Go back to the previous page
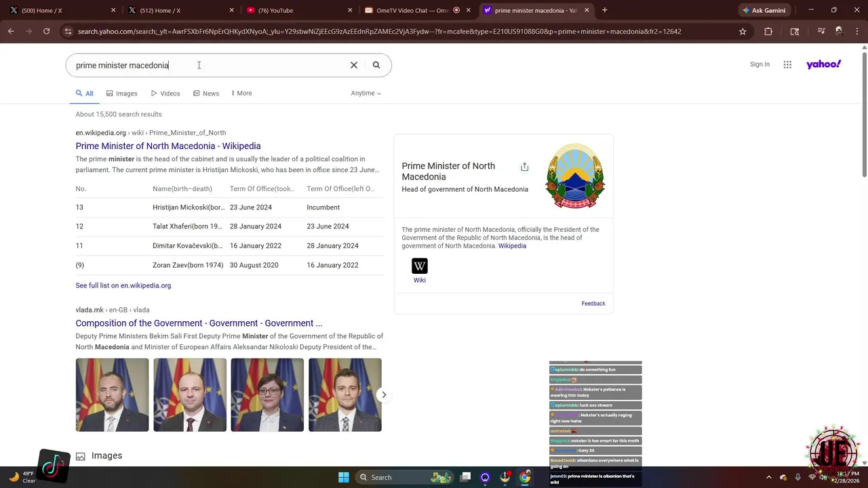Image resolution: width=868 pixels, height=488 pixels. click(x=11, y=31)
